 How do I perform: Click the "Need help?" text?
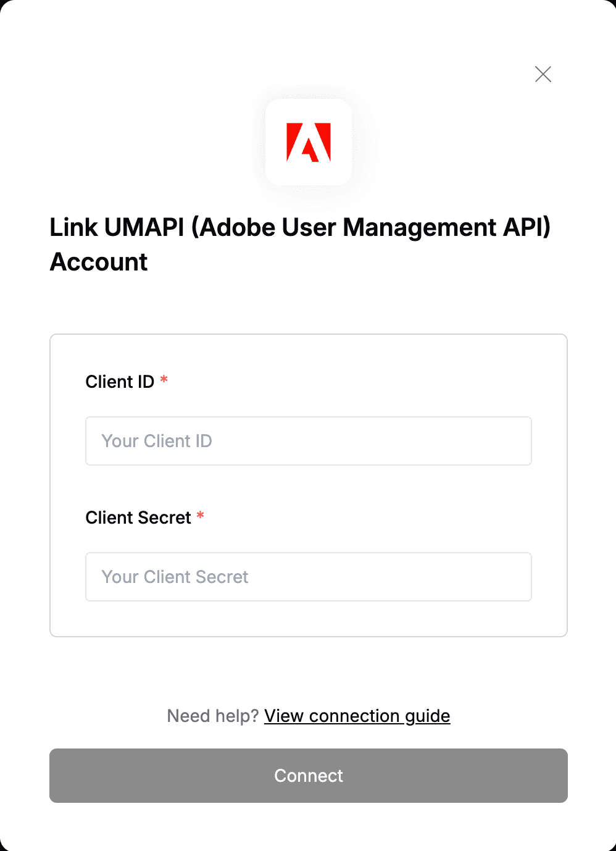click(x=213, y=716)
